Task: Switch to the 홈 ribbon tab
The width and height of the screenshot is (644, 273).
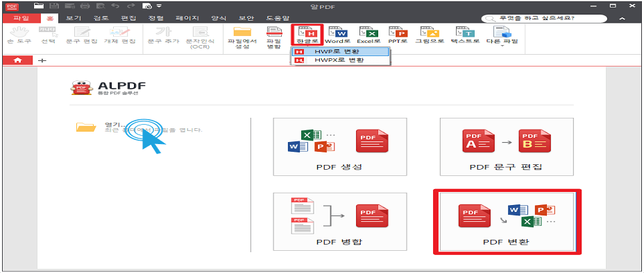Action: [x=50, y=18]
